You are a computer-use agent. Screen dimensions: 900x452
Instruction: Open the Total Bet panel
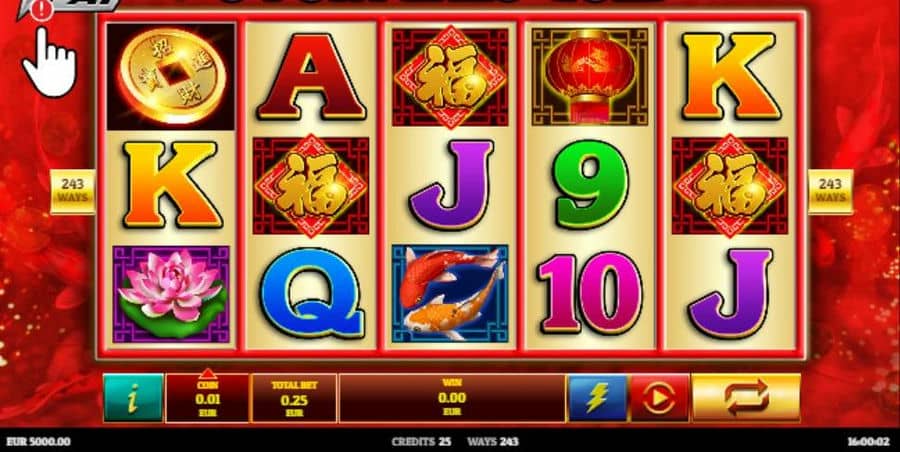(x=294, y=398)
